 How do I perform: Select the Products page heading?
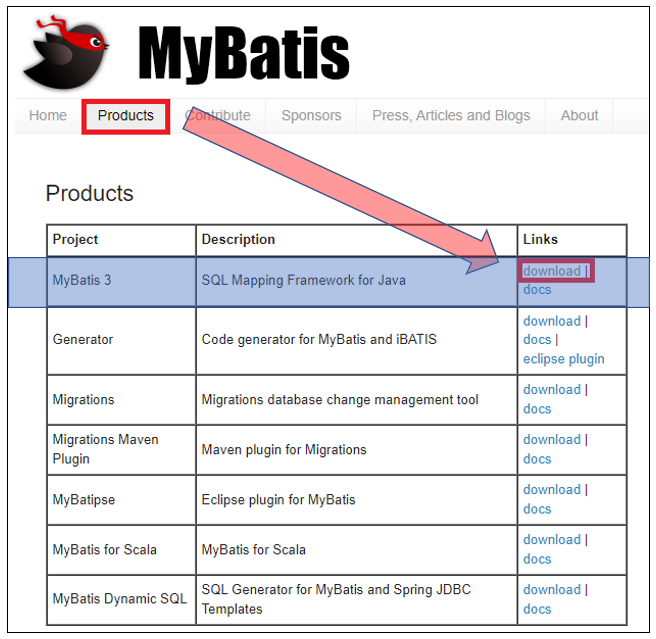point(90,193)
